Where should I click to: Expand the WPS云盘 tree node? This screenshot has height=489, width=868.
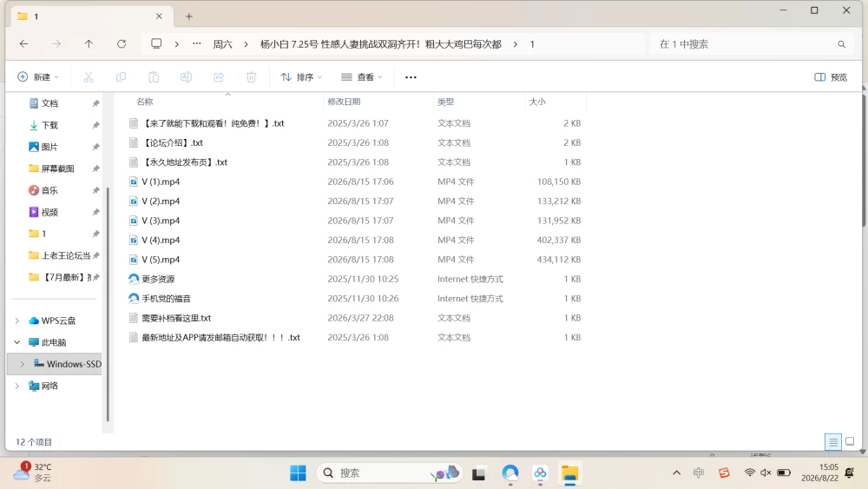pyautogui.click(x=17, y=320)
